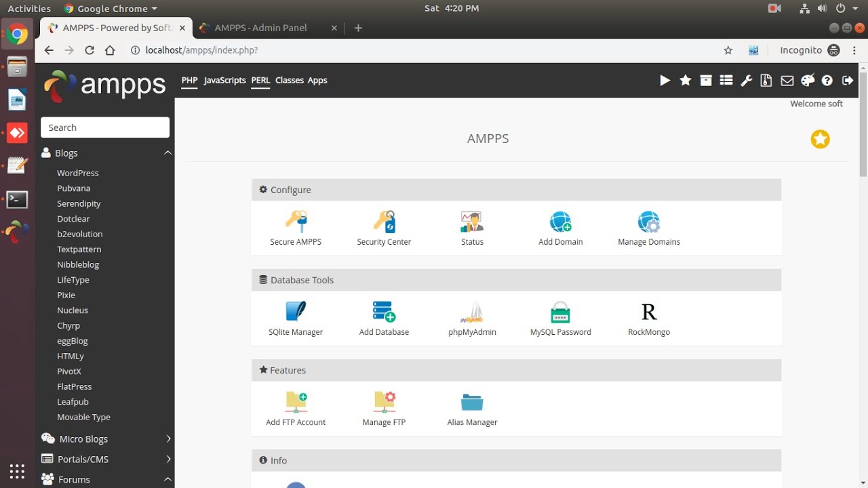
Task: Open RockMongo
Action: pyautogui.click(x=649, y=312)
